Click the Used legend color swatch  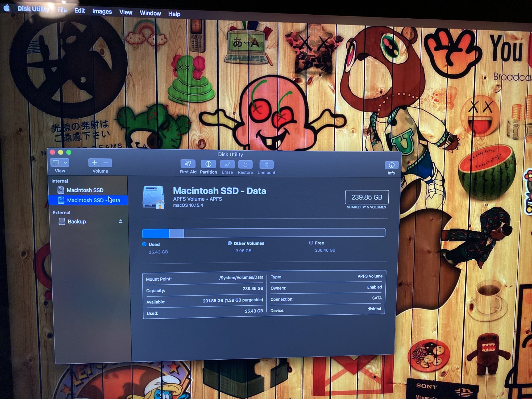144,244
